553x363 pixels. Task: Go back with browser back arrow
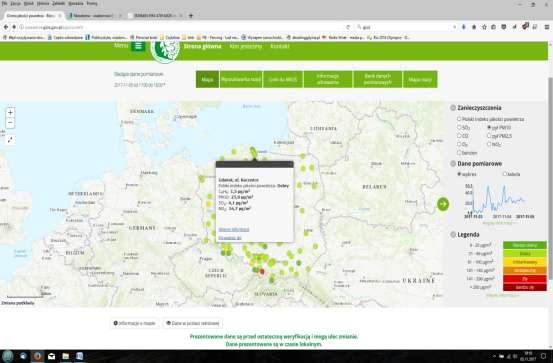tap(6, 27)
